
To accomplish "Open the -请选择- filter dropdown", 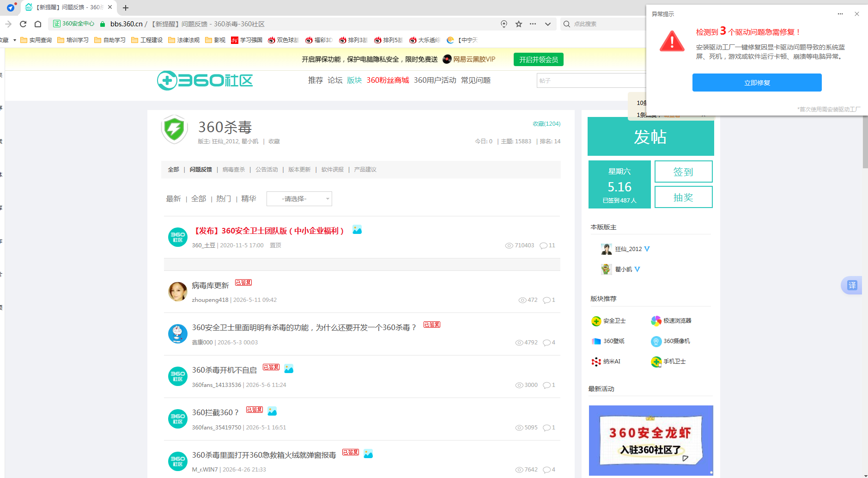I will pyautogui.click(x=299, y=199).
